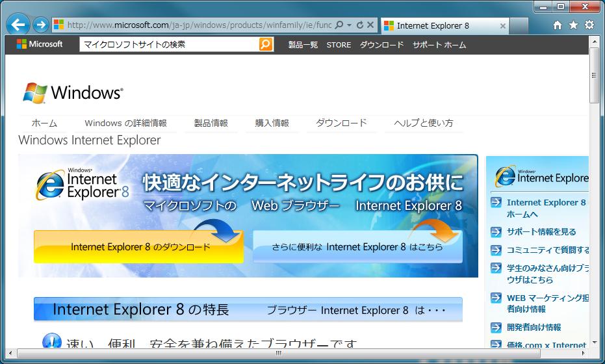605x364 pixels.
Task: Click the Microsoft logo in the header
Action: point(40,44)
